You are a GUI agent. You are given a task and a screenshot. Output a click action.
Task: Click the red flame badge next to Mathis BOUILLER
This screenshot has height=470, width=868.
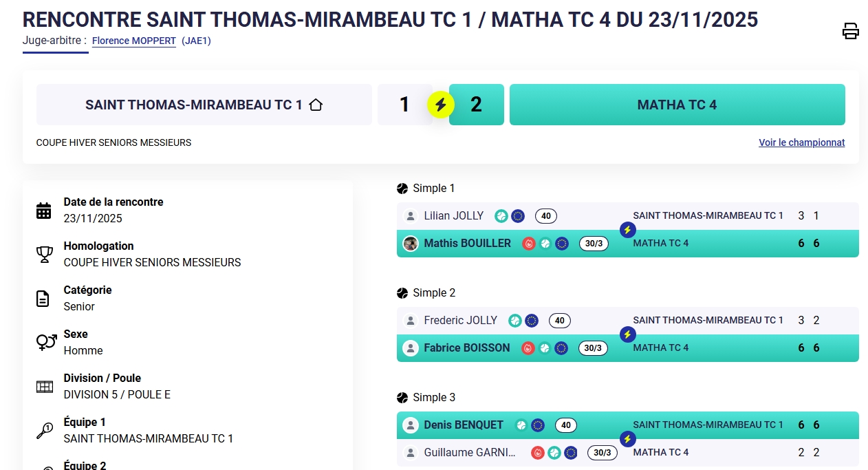pos(529,244)
